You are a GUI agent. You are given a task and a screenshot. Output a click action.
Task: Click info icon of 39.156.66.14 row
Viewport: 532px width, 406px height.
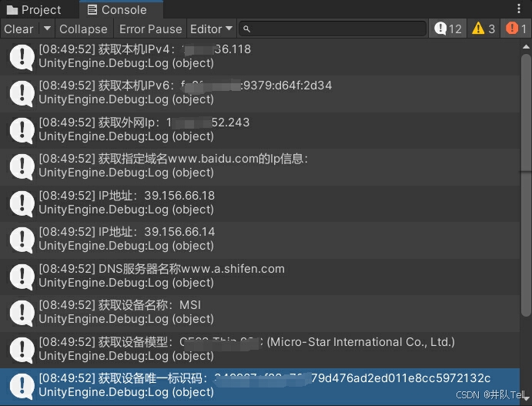pyautogui.click(x=22, y=240)
